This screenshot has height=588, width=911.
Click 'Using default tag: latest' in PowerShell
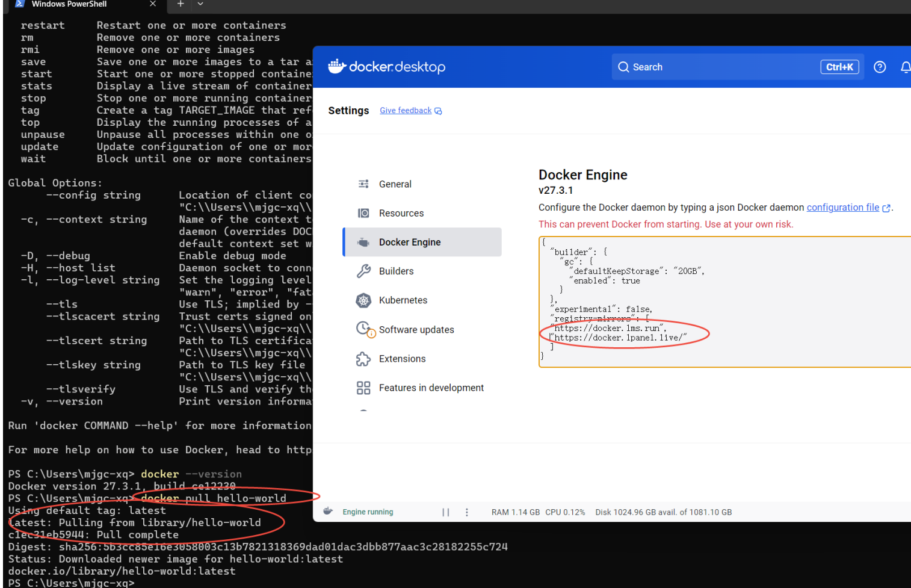(x=87, y=510)
